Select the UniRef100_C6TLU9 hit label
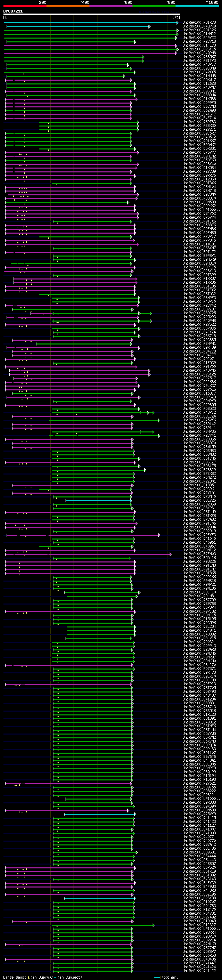This screenshot has width=222, height=980. pos(199,512)
